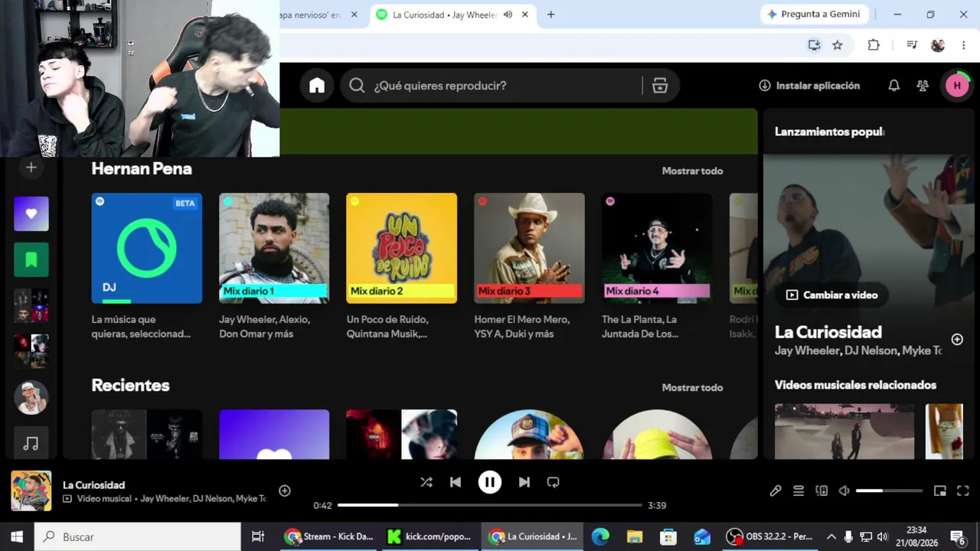Open the La Curiosidad title in the right panel
Viewport: 980px width, 551px height.
[828, 332]
